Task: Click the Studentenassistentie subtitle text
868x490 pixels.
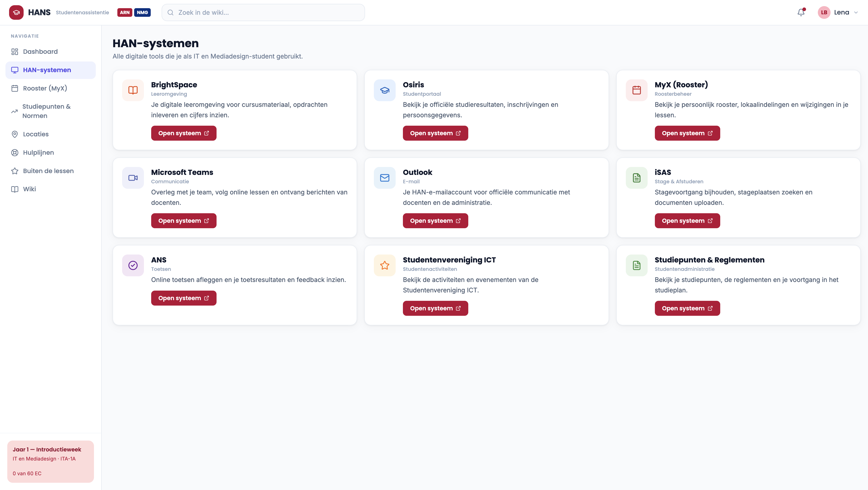Action: [x=82, y=12]
